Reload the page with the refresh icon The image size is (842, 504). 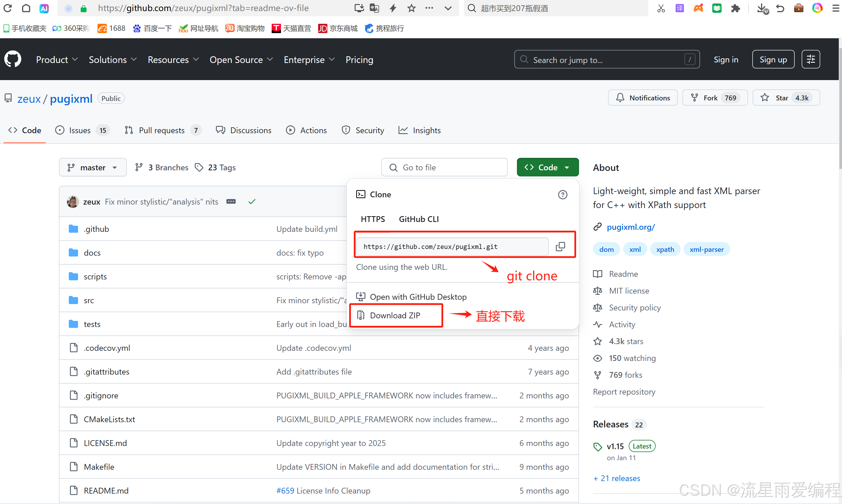8,8
